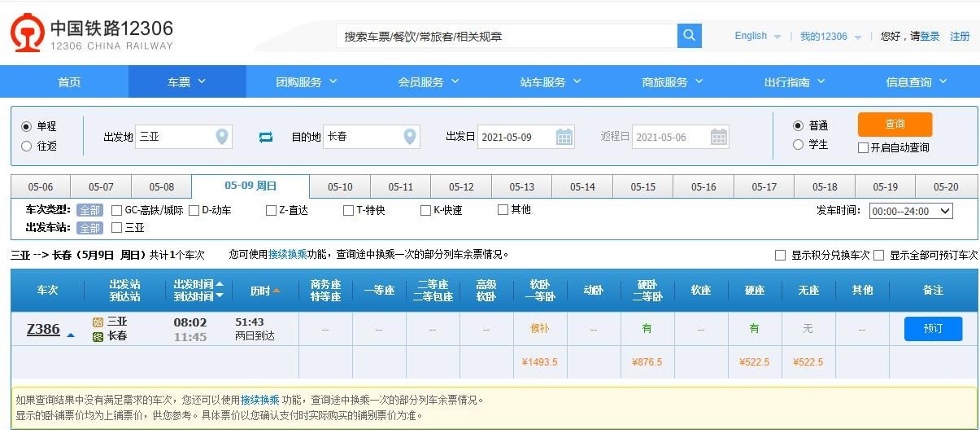Swap departure and destination stations

click(266, 137)
